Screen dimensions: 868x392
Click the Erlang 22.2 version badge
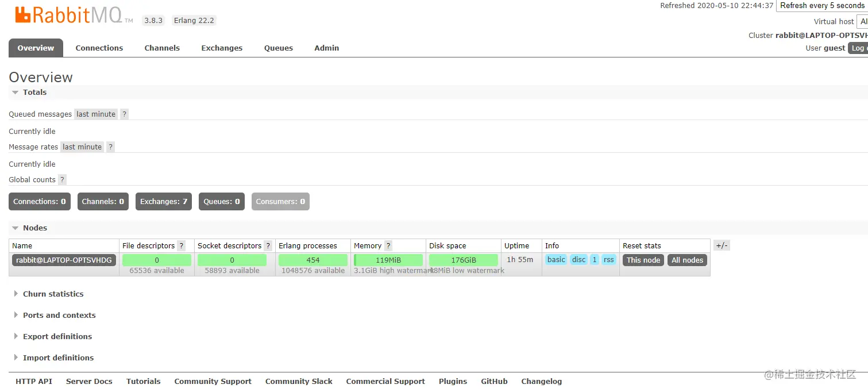click(x=194, y=20)
